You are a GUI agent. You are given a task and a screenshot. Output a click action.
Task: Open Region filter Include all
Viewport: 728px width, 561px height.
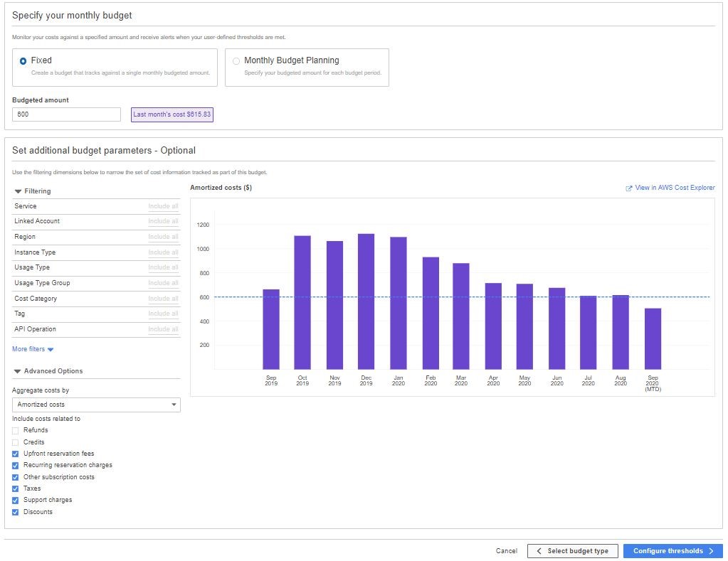click(163, 237)
